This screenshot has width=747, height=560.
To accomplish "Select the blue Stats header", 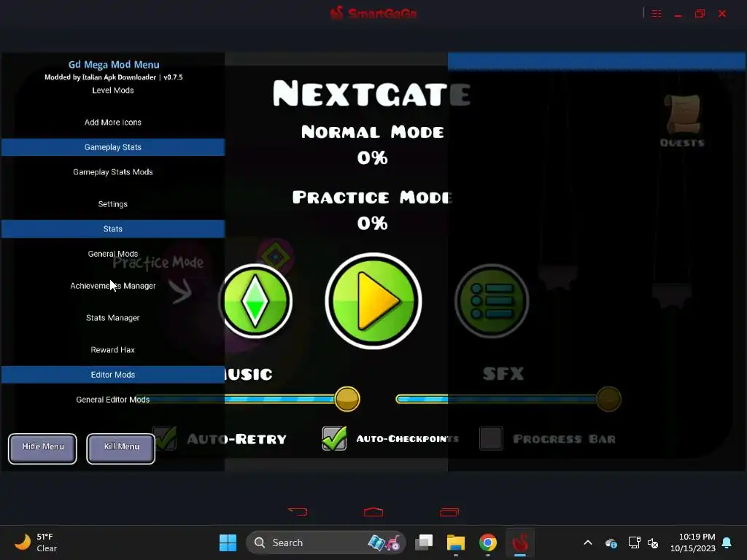I will point(113,229).
